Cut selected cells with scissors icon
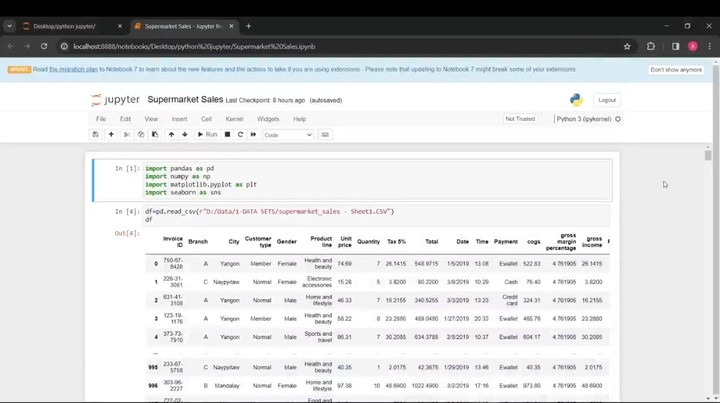 click(x=127, y=134)
